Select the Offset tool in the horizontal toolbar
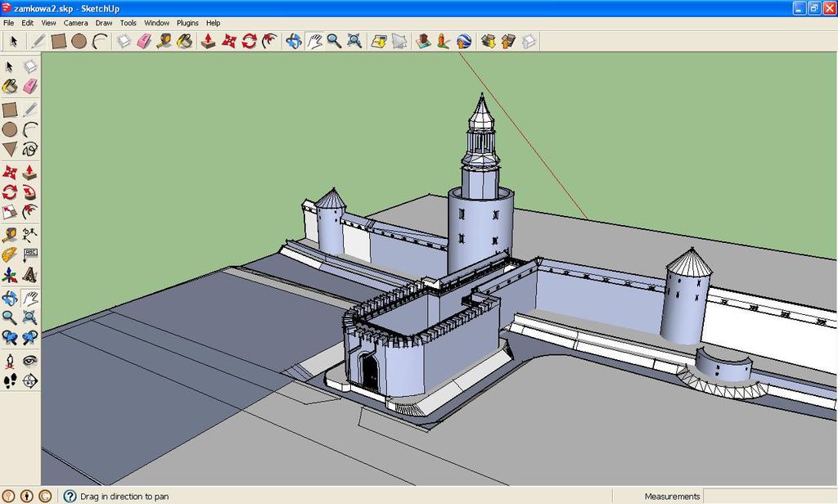This screenshot has width=838, height=504. click(269, 41)
